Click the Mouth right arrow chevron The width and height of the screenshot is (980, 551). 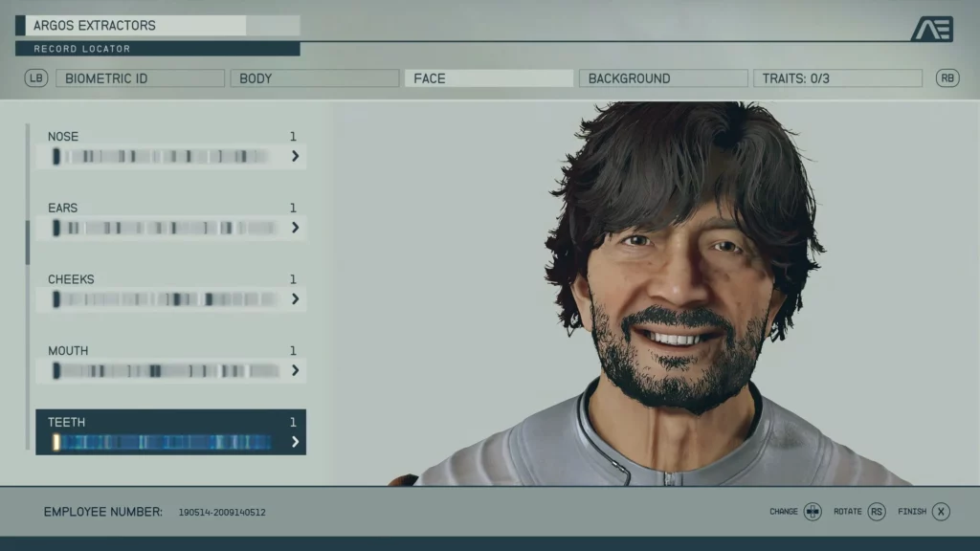(x=295, y=370)
